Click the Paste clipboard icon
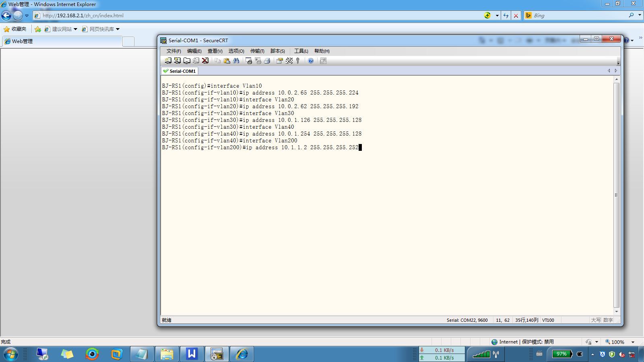The width and height of the screenshot is (644, 362). point(227,61)
